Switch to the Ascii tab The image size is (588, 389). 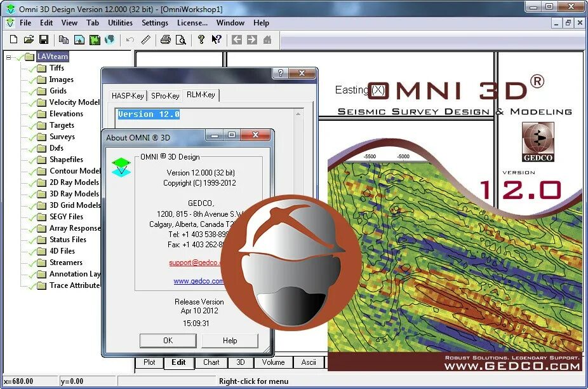309,362
